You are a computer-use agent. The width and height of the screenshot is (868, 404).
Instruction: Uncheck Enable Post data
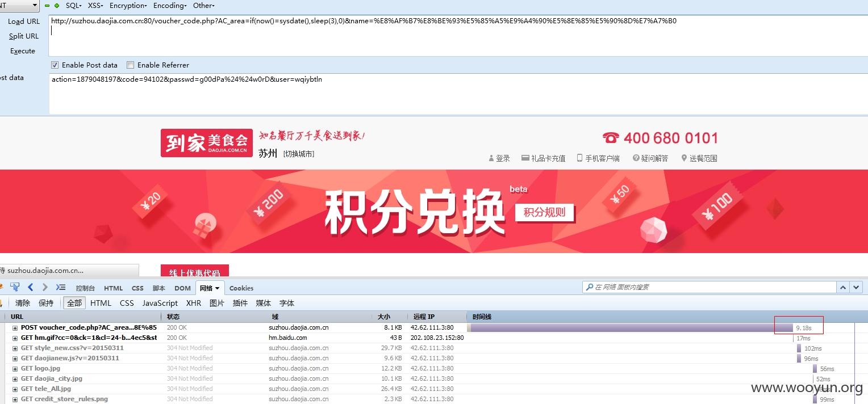(55, 65)
